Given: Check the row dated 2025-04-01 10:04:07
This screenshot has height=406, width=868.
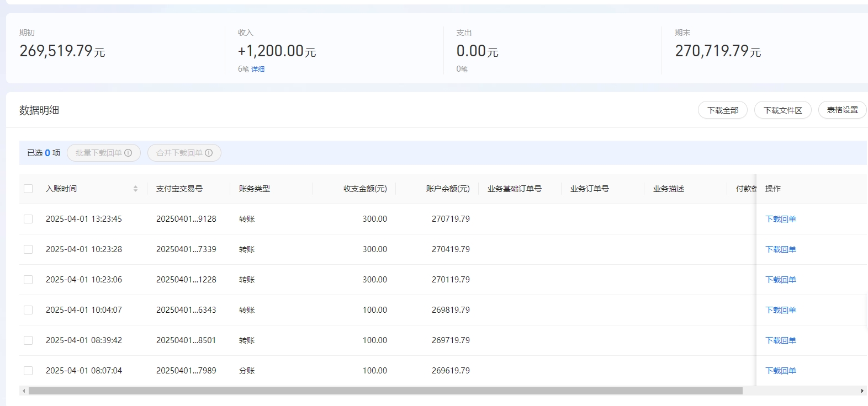Looking at the screenshot, I should click(28, 310).
